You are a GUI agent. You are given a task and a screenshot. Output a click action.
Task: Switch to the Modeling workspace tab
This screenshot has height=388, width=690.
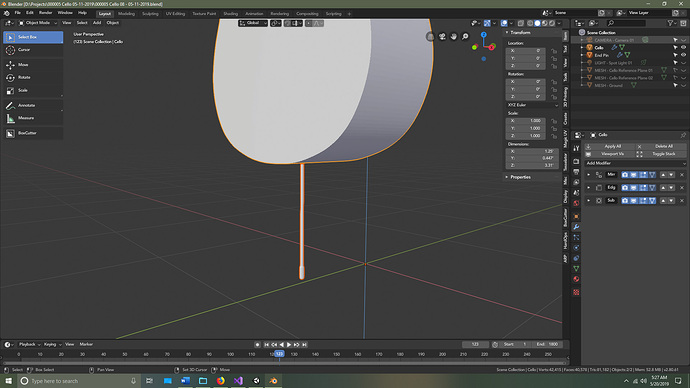(x=126, y=14)
